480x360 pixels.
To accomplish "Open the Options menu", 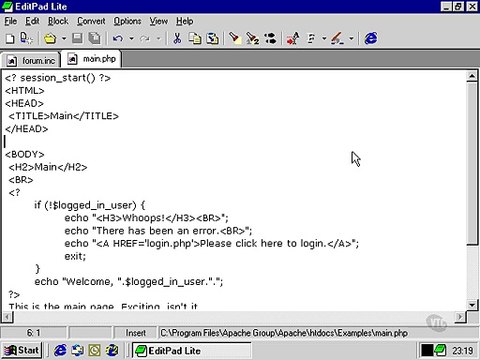I will pos(127,21).
